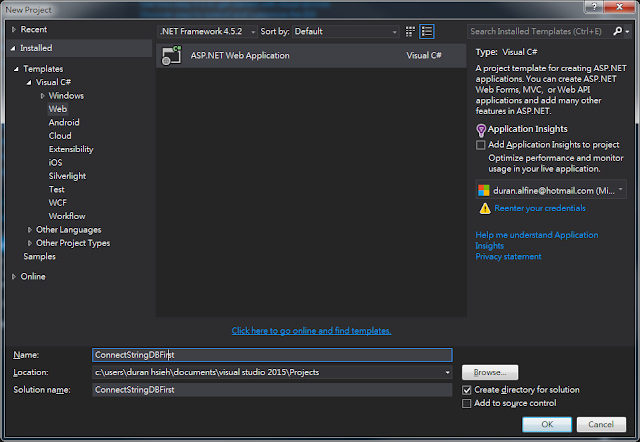Expand the Online section
Screen dimensions: 640x442
[13, 277]
